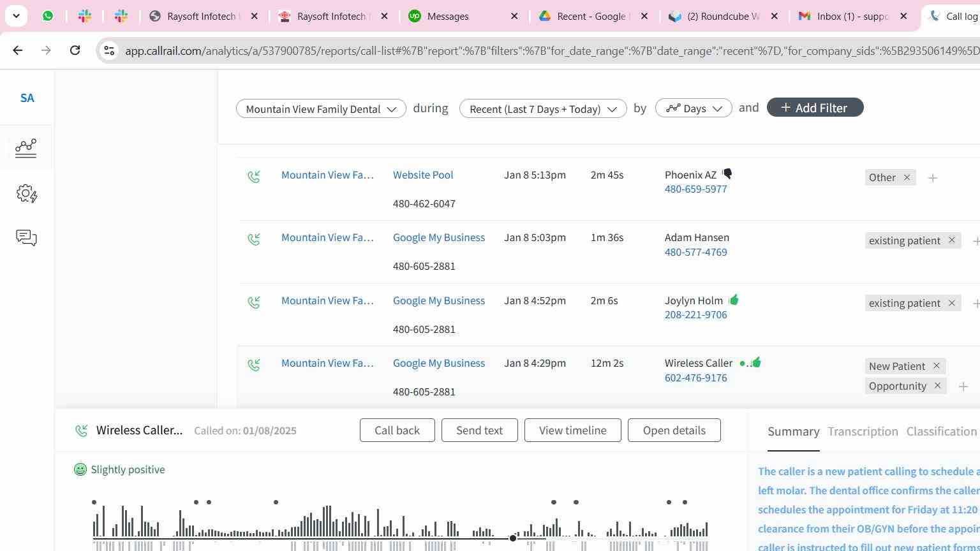
Task: Remove existing patient tag from Joylyn Holm
Action: point(951,303)
